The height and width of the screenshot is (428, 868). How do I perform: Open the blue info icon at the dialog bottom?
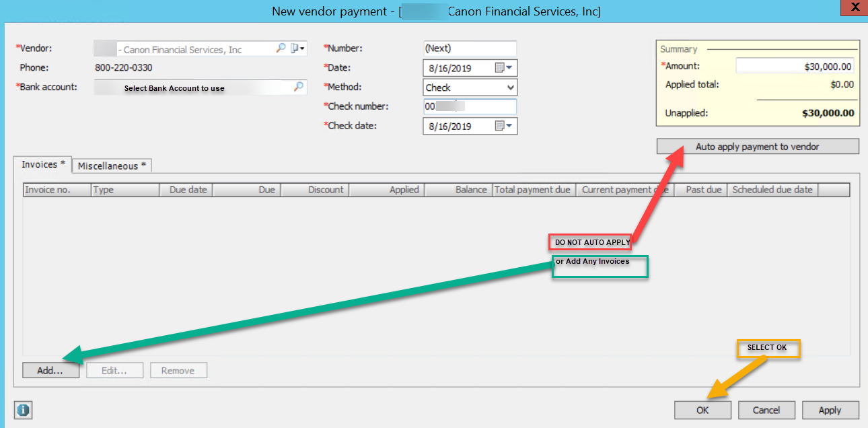point(23,410)
